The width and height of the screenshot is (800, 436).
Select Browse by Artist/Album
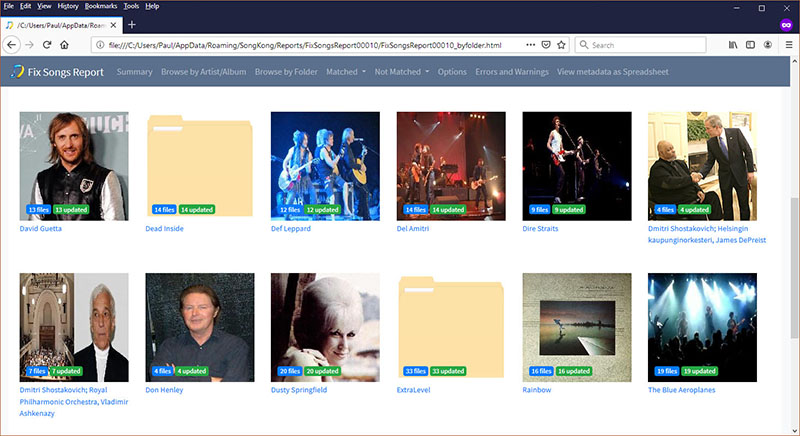pos(204,72)
